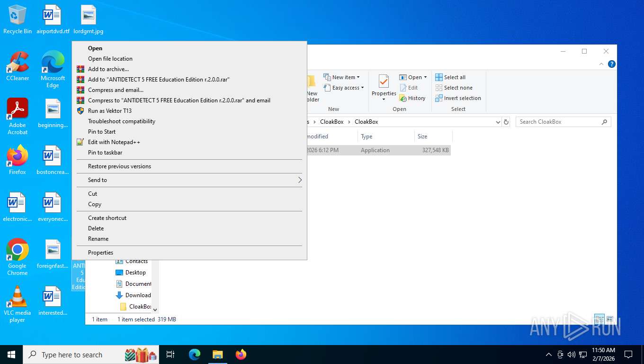The image size is (644, 364).
Task: Choose Rename in context menu
Action: pyautogui.click(x=189, y=239)
